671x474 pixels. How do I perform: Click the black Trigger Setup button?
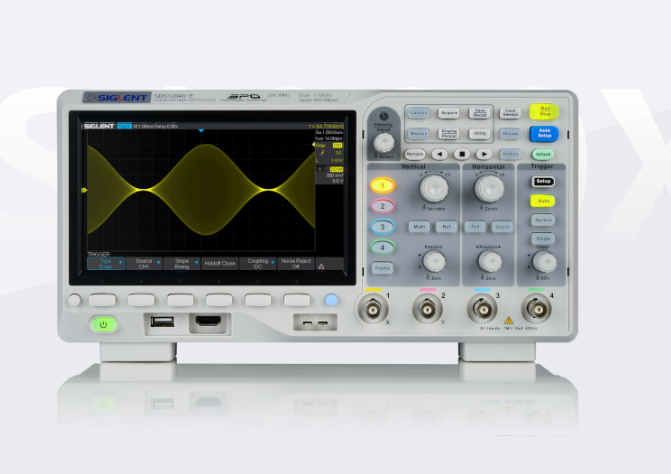(x=543, y=181)
